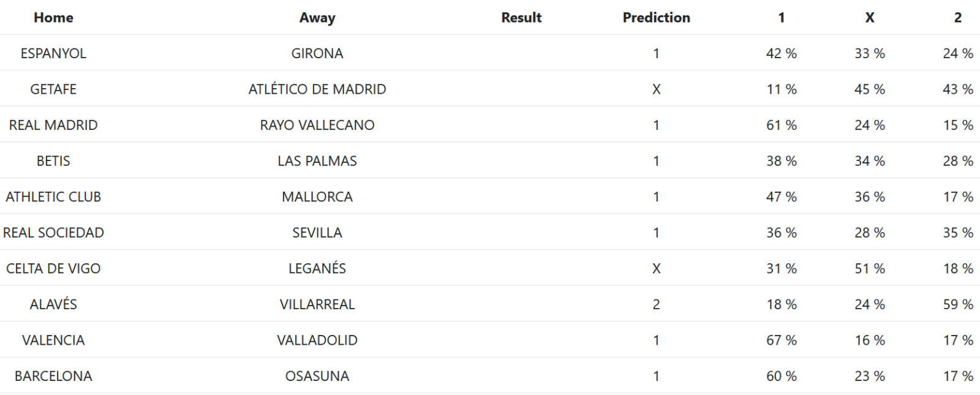The height and width of the screenshot is (395, 980).
Task: Click OSASUNA in the Away column
Action: pos(317,376)
